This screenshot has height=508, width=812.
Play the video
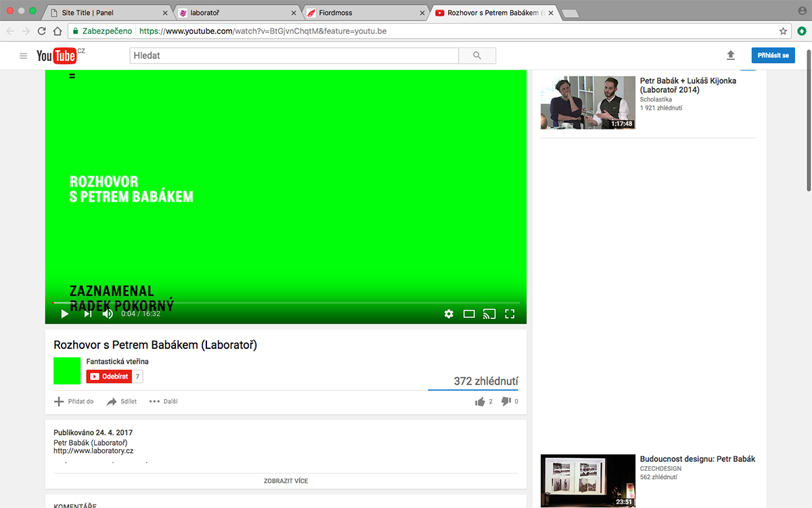tap(65, 314)
